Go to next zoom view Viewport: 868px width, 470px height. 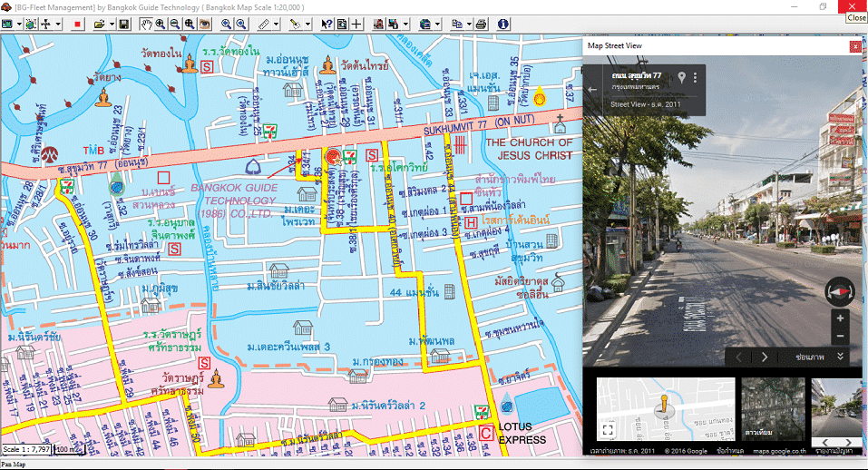240,24
